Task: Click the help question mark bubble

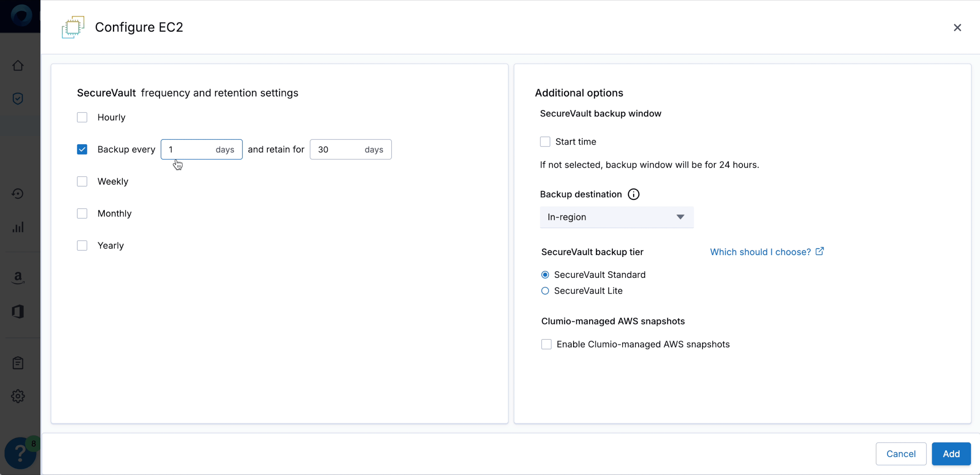Action: point(20,453)
